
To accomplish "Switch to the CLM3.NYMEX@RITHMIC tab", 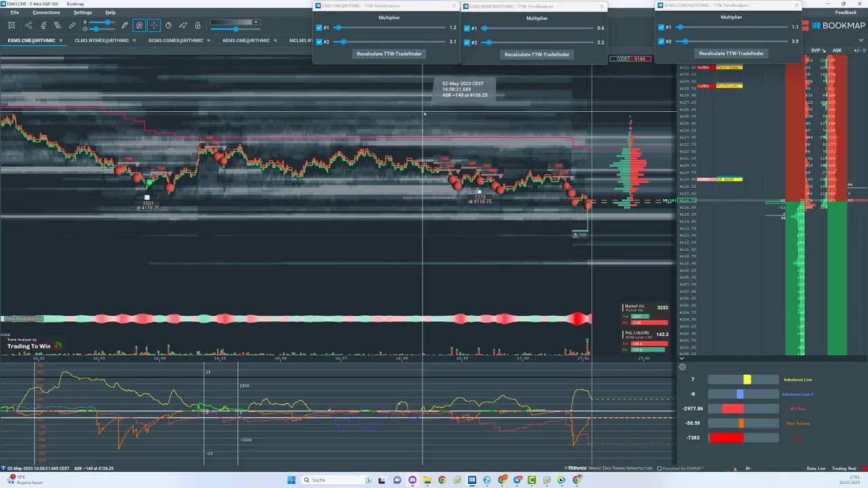I will 102,40.
